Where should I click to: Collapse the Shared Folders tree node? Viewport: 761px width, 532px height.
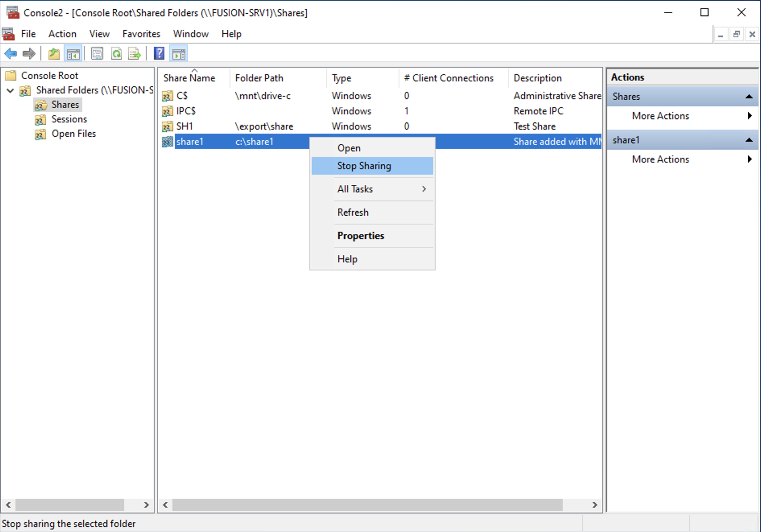pos(10,91)
